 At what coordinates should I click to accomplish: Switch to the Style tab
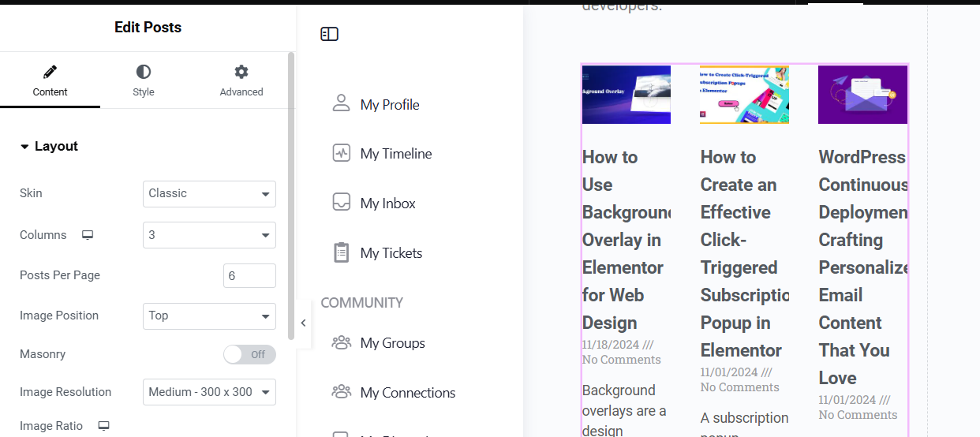tap(144, 80)
